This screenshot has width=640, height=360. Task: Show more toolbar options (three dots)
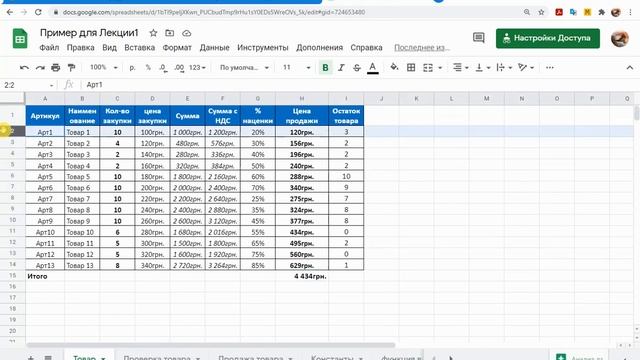click(x=550, y=68)
